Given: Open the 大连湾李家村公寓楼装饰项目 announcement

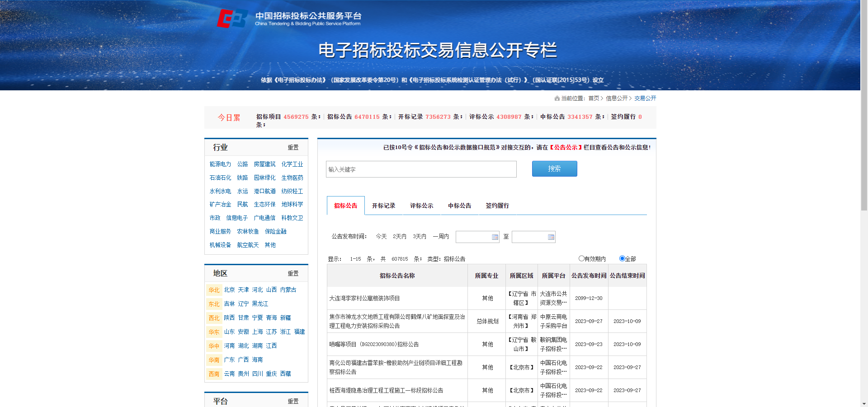Looking at the screenshot, I should pyautogui.click(x=364, y=298).
